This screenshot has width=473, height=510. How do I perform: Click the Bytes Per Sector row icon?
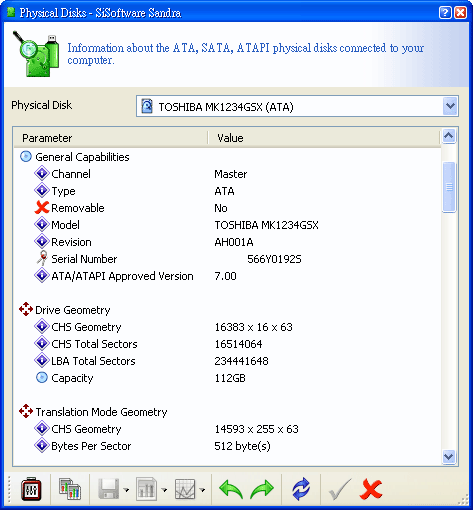(x=42, y=446)
